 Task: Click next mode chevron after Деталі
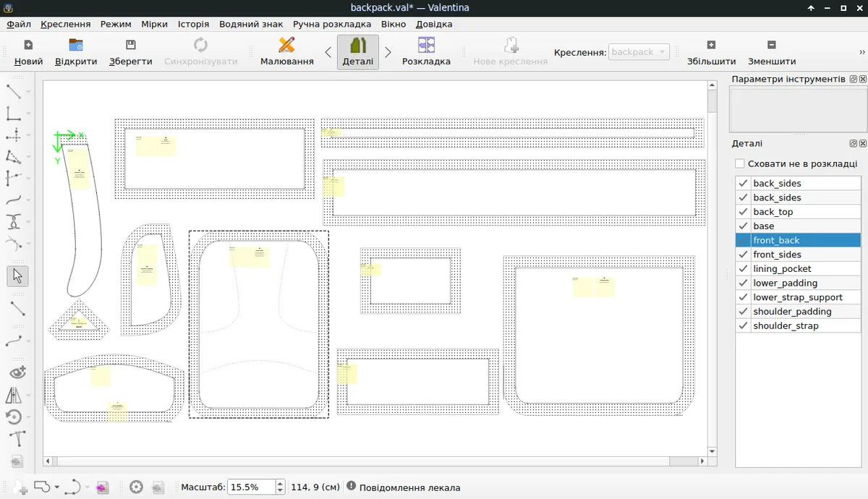click(388, 52)
